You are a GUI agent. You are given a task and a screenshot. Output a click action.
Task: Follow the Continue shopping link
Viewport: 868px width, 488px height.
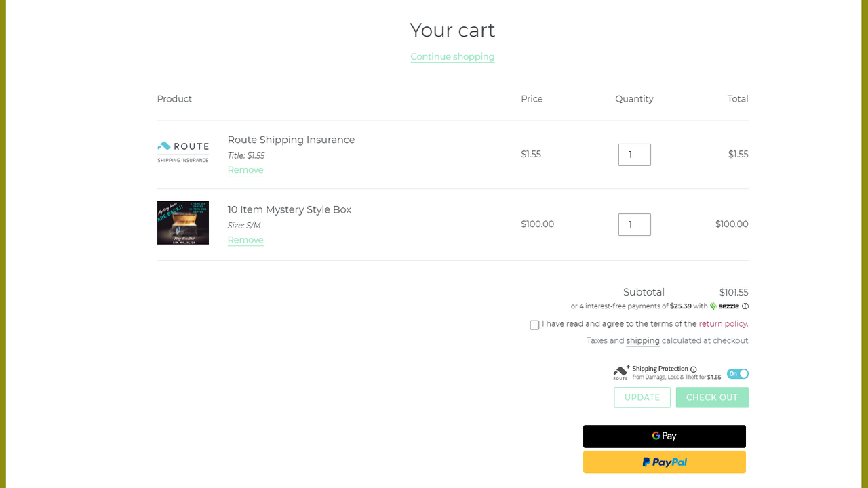click(x=452, y=56)
